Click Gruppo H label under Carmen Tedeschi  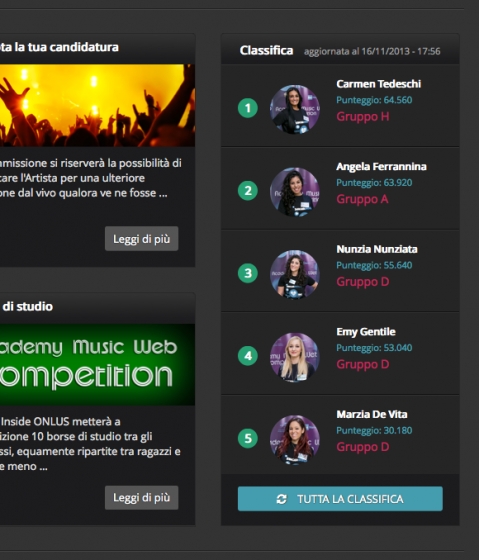tap(363, 116)
